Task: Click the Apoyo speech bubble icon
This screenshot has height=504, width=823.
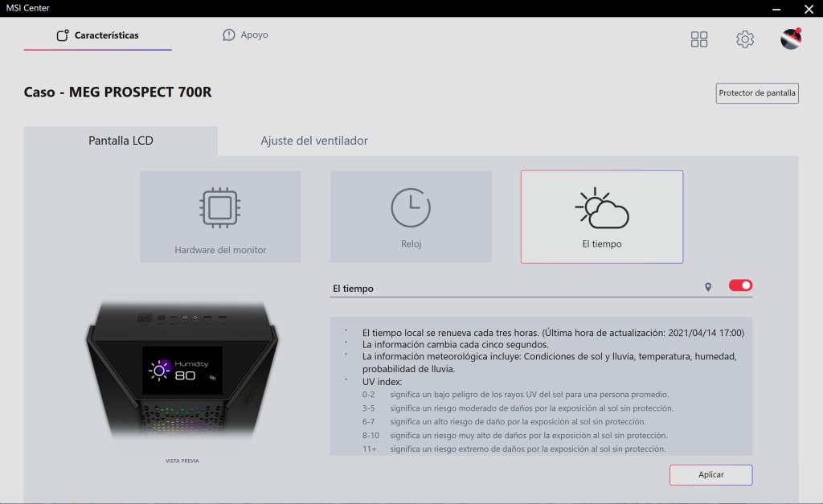Action: 229,35
